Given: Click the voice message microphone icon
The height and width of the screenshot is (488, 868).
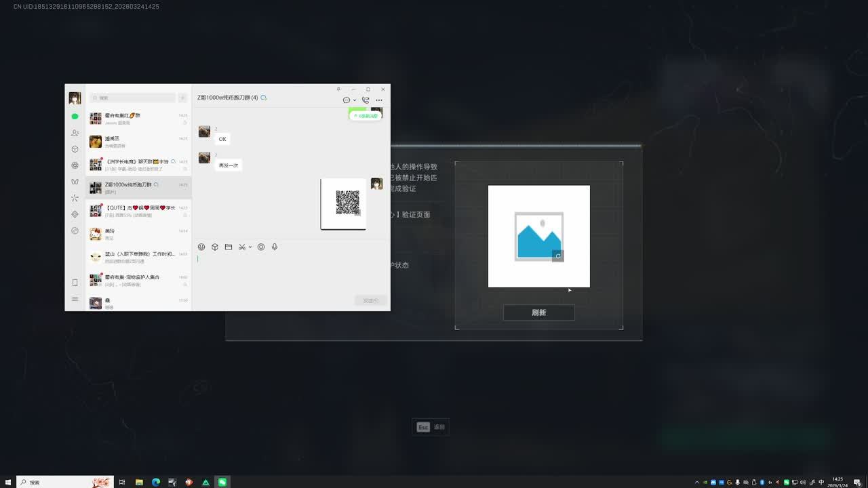Looking at the screenshot, I should pos(275,247).
